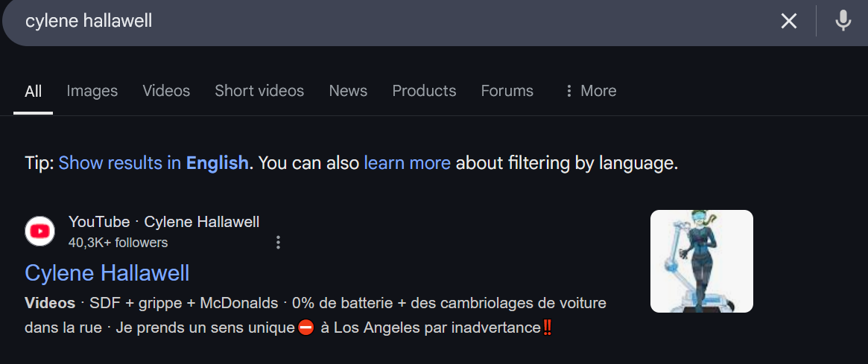Screen dimensions: 868x364
Task: Open the Short videos tab
Action: click(x=259, y=91)
